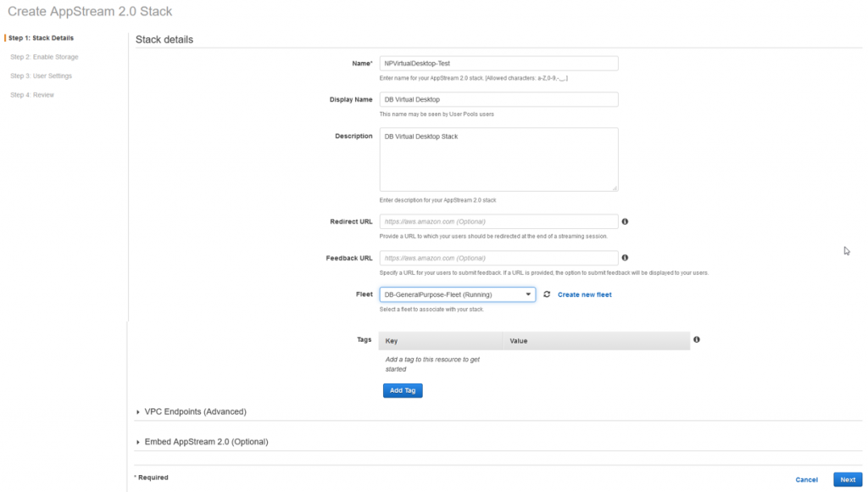Refresh the fleet list
The height and width of the screenshot is (492, 868).
tap(547, 294)
